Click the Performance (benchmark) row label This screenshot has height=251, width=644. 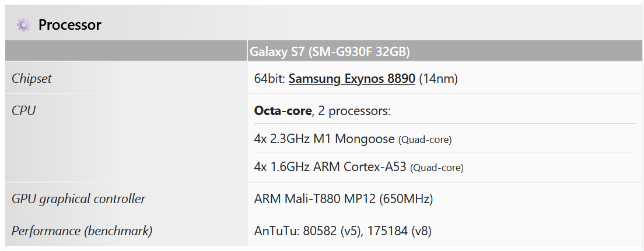point(82,231)
